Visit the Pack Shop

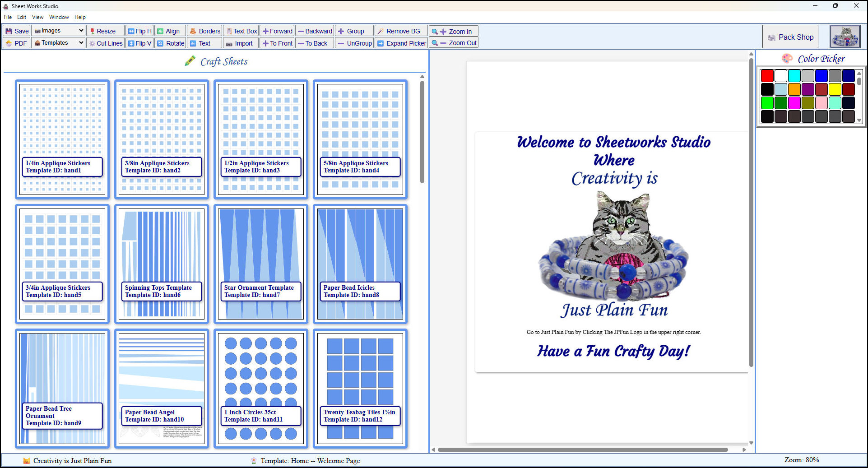coord(790,37)
